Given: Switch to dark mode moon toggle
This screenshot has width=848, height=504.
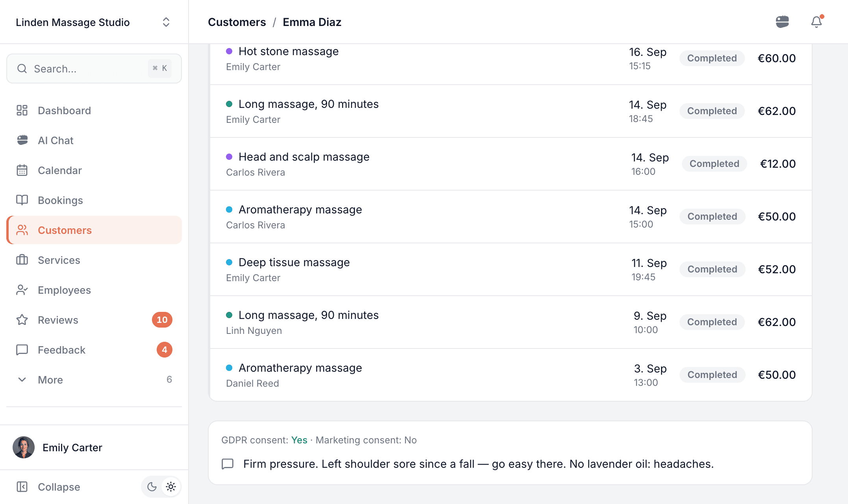Looking at the screenshot, I should (152, 487).
